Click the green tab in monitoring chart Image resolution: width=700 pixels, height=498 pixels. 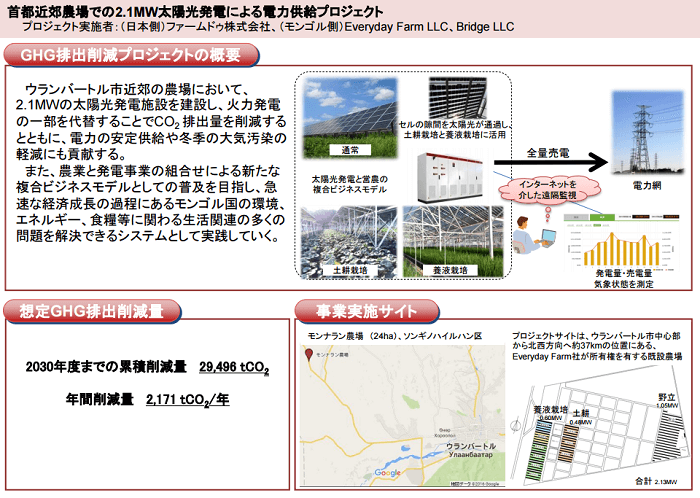click(x=601, y=217)
